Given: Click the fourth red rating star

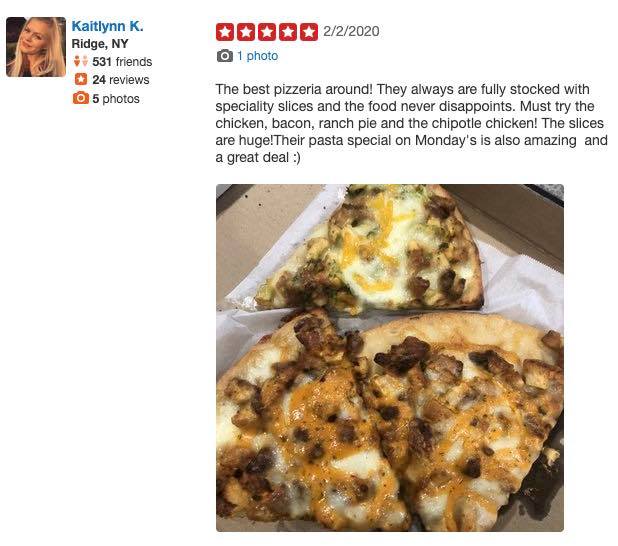Looking at the screenshot, I should (x=288, y=32).
